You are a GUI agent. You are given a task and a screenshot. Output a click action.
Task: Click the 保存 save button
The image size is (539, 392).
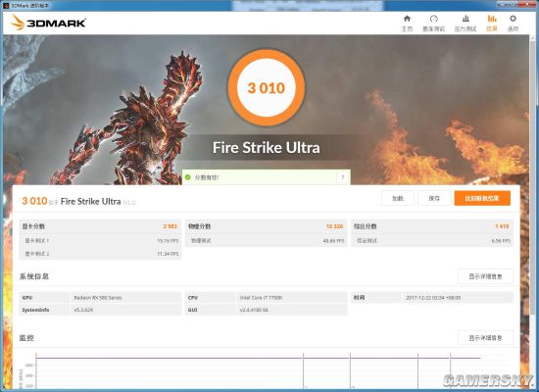click(x=434, y=198)
